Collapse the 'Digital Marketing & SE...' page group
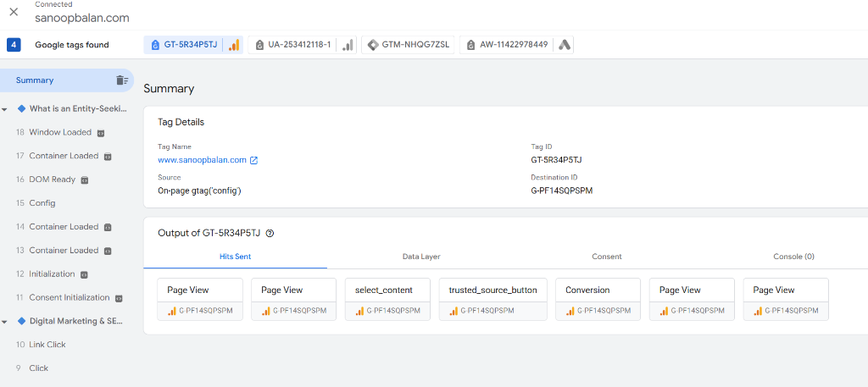Image resolution: width=868 pixels, height=387 pixels. (4, 321)
